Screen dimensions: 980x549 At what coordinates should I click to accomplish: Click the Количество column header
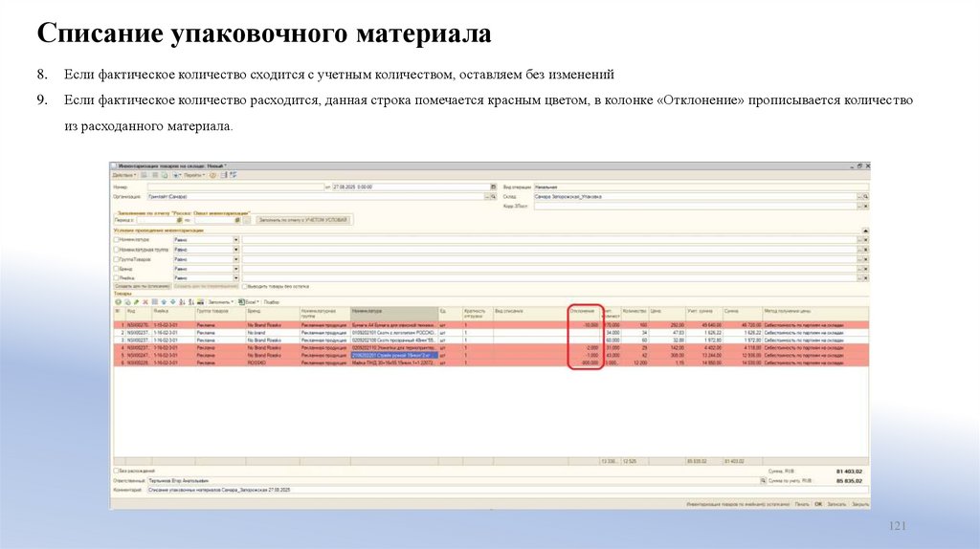click(635, 313)
